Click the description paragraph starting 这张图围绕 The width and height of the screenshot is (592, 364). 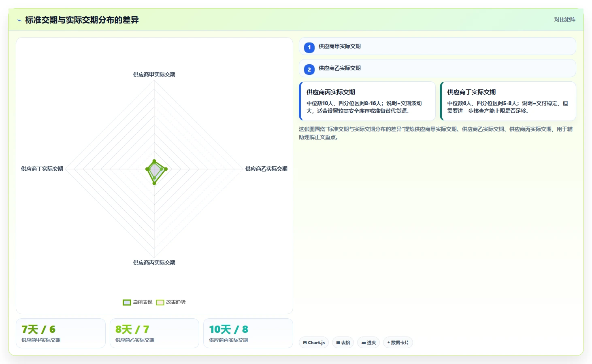pyautogui.click(x=436, y=133)
